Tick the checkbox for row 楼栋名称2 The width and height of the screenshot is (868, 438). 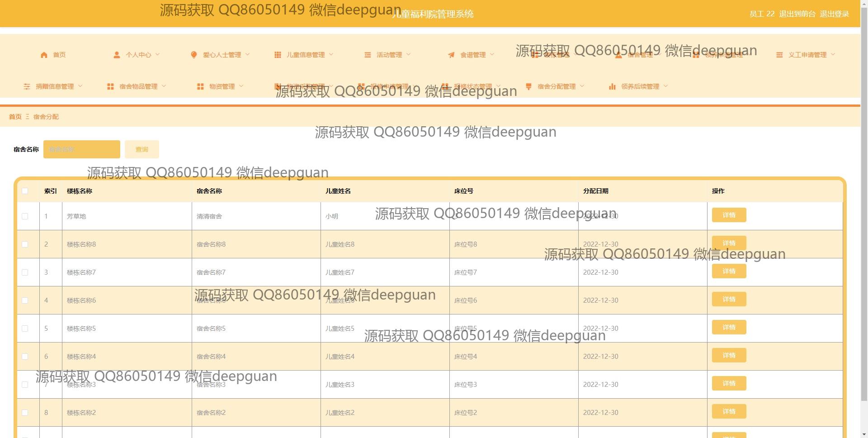[25, 413]
